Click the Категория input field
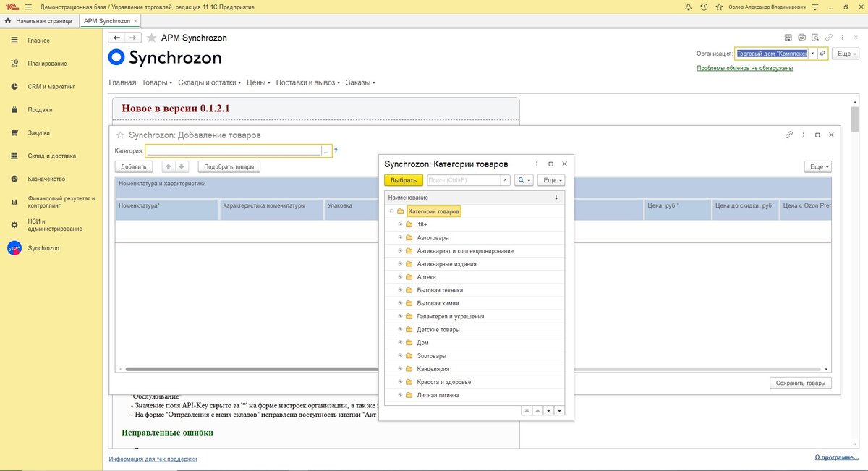868x471 pixels. [x=233, y=150]
